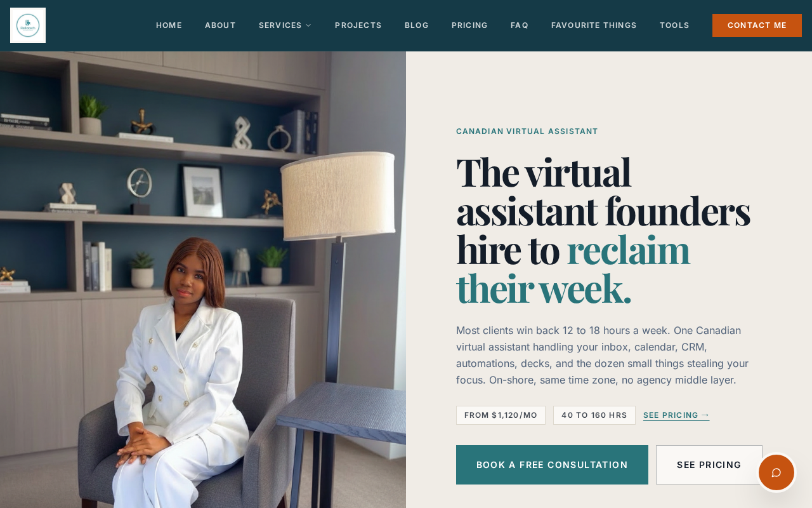Book a free consultation
Image resolution: width=812 pixels, height=508 pixels.
pos(552,465)
